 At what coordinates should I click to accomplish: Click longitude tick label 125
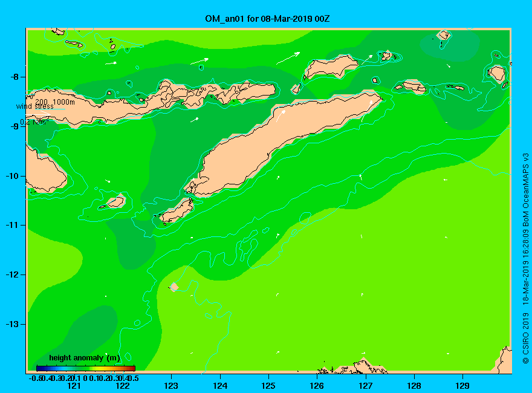[268, 386]
